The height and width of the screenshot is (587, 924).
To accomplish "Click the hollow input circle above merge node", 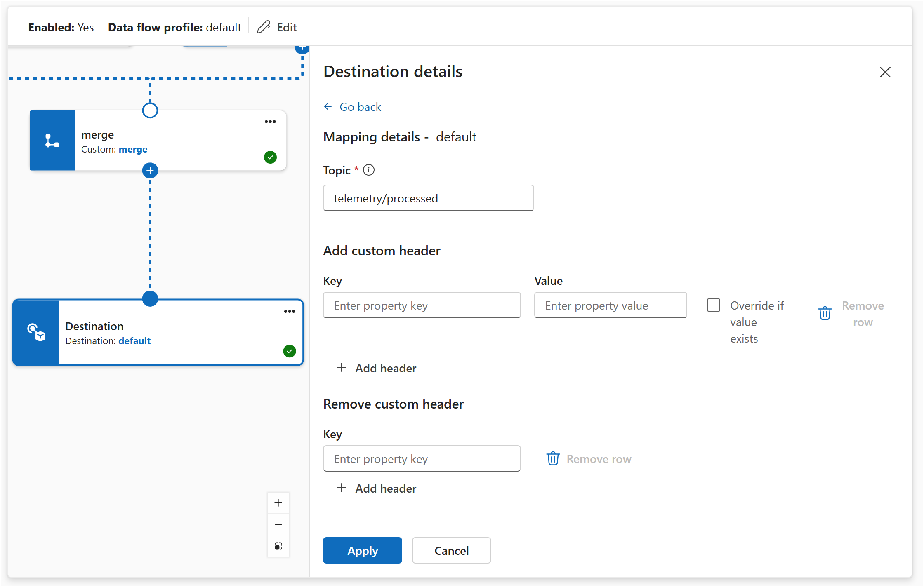I will tap(150, 110).
